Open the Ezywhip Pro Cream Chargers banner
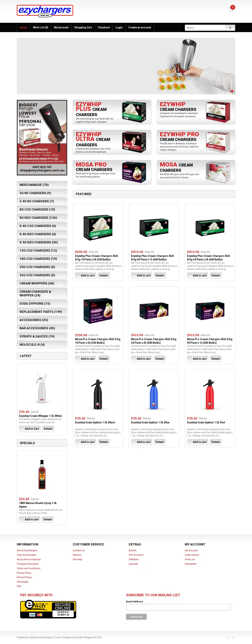Viewport: 252px width, 644px height. 196,142
